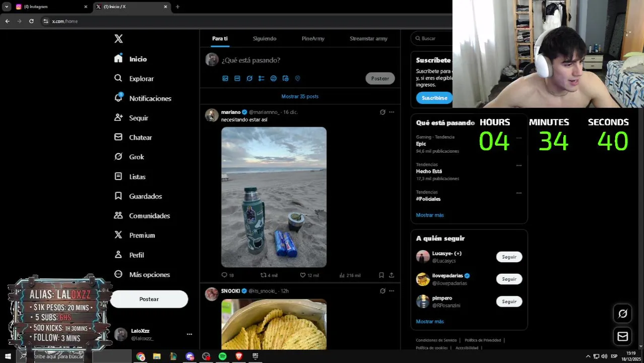Go back in the browser
The height and width of the screenshot is (363, 644).
pyautogui.click(x=7, y=21)
